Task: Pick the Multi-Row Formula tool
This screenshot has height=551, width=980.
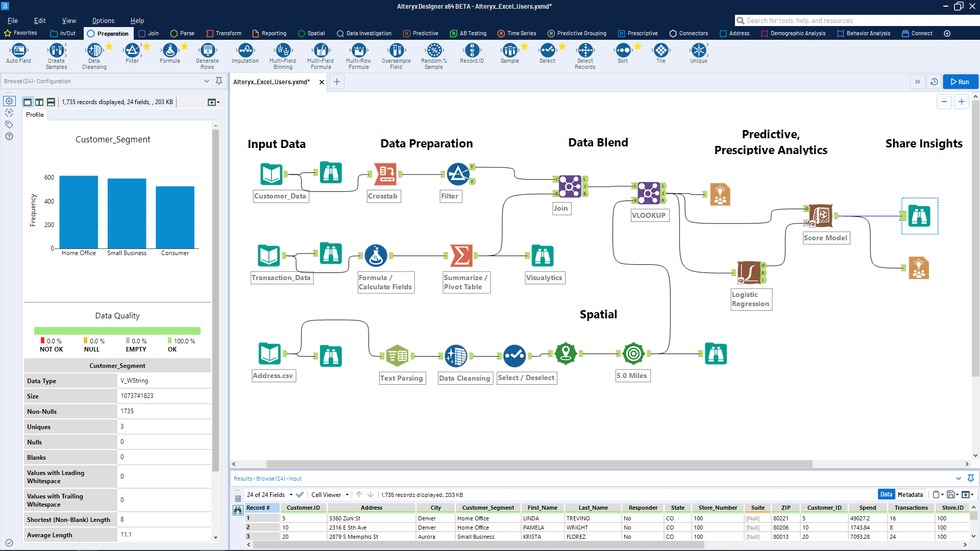Action: 358,51
